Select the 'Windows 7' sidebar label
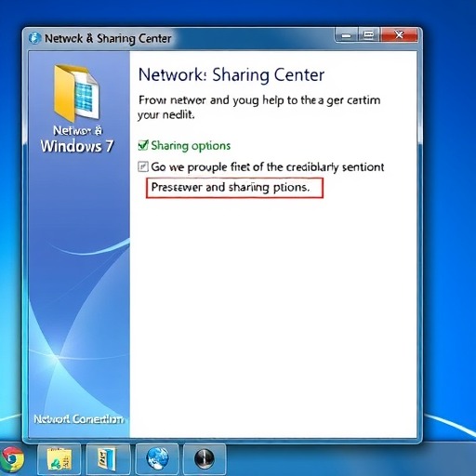The width and height of the screenshot is (476, 476). (x=77, y=146)
